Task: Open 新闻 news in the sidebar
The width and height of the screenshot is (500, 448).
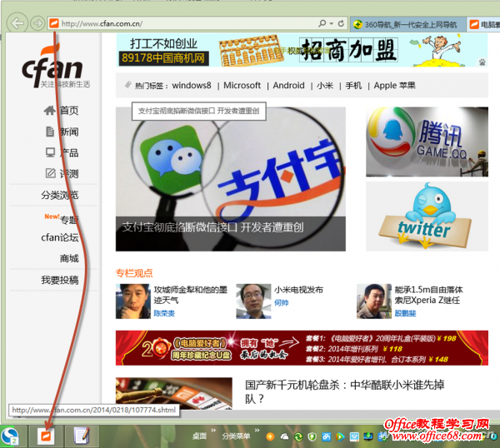Action: [x=69, y=132]
